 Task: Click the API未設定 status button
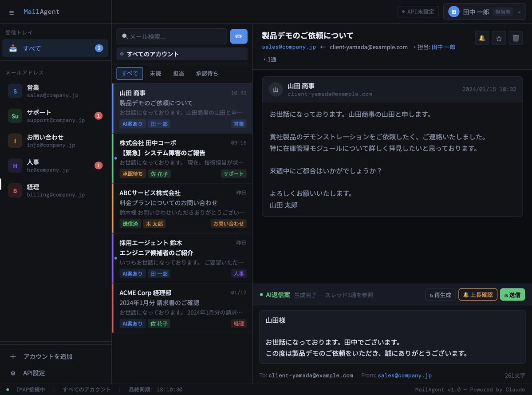pyautogui.click(x=418, y=12)
